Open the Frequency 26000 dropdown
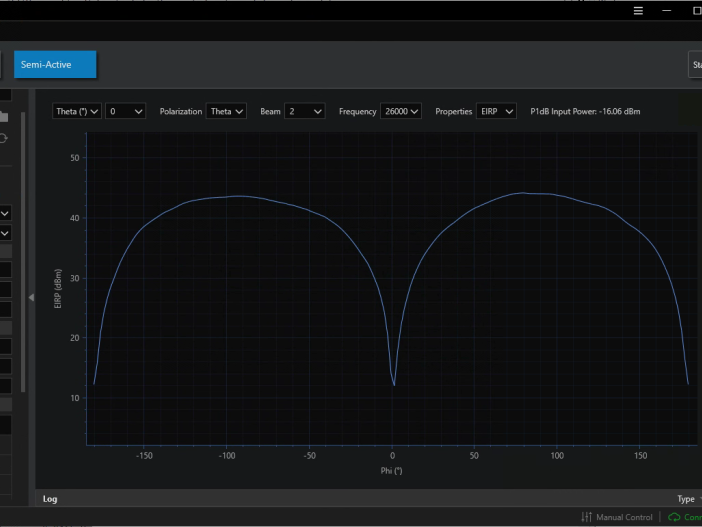The image size is (702, 527). pos(400,112)
